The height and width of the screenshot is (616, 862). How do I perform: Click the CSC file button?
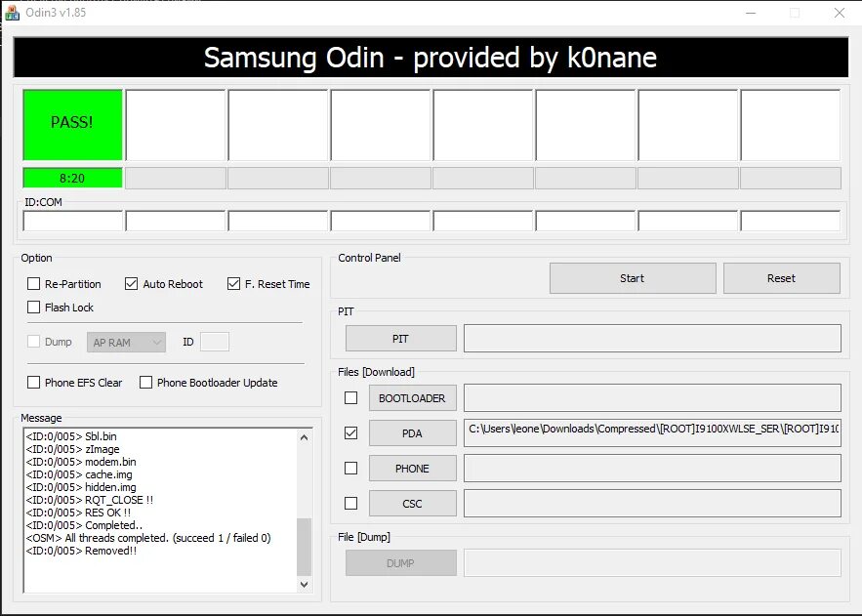[412, 504]
